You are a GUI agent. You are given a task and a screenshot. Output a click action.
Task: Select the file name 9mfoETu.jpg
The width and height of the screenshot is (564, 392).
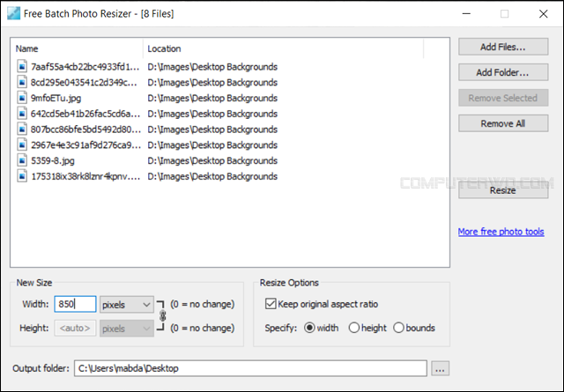coord(56,98)
